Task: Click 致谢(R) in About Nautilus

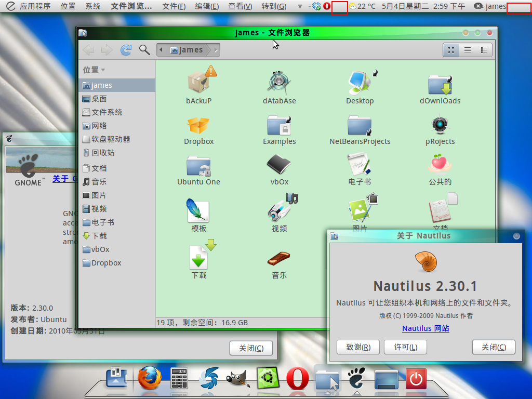Action: click(358, 347)
